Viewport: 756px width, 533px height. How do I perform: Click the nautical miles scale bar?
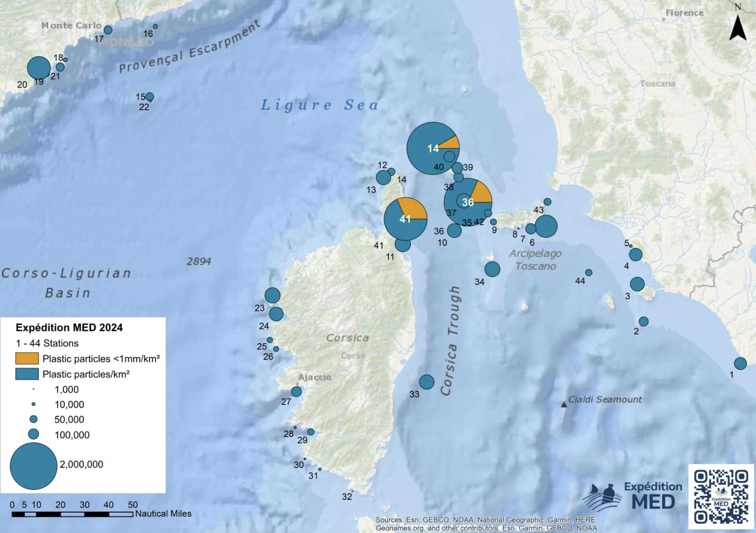[x=72, y=514]
